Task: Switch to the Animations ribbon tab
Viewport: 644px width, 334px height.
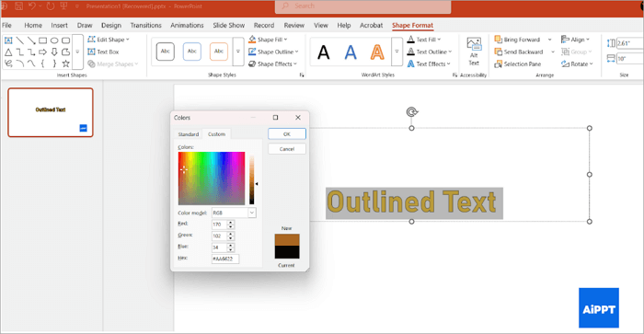Action: point(187,25)
